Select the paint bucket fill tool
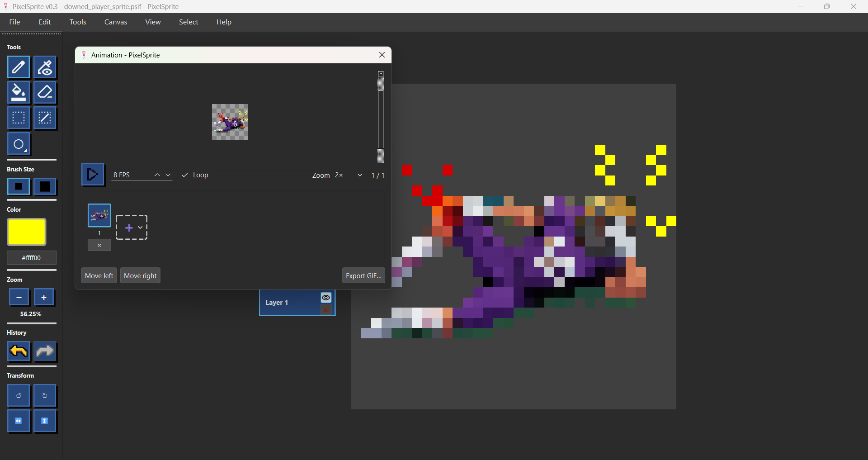This screenshot has width=868, height=460. 19,93
